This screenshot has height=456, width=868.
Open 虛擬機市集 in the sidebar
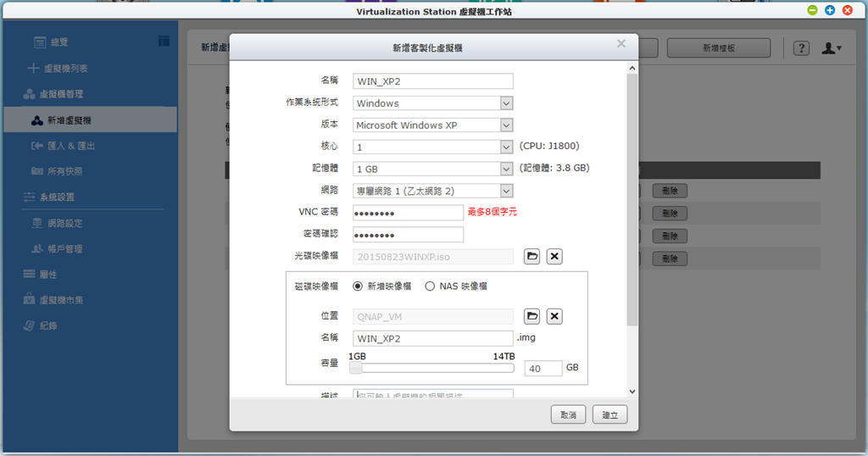point(61,300)
